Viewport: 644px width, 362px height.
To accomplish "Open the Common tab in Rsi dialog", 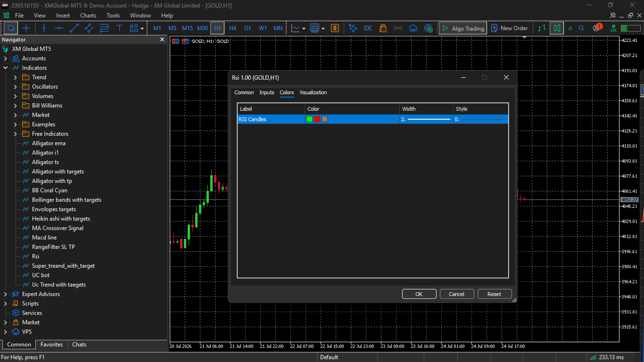I will pyautogui.click(x=244, y=92).
